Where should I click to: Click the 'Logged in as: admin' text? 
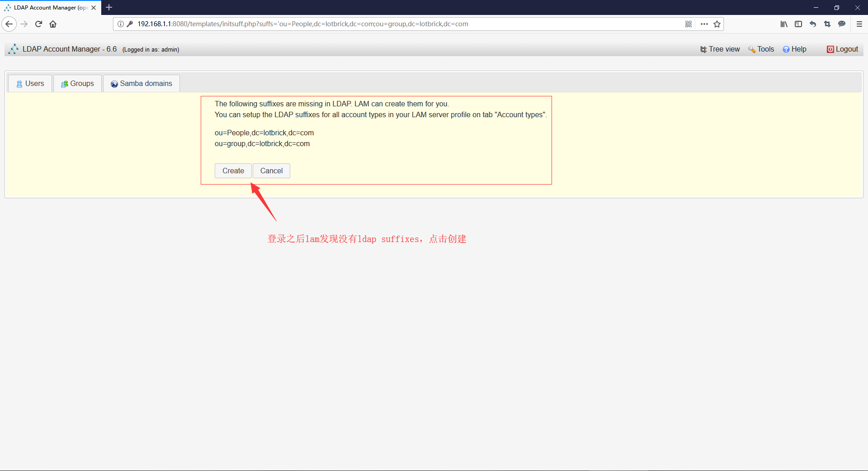(151, 50)
